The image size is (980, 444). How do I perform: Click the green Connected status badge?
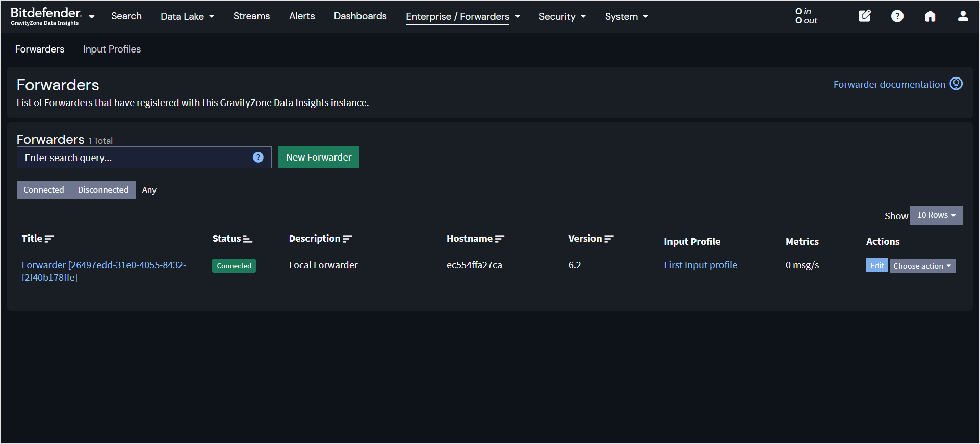click(234, 266)
